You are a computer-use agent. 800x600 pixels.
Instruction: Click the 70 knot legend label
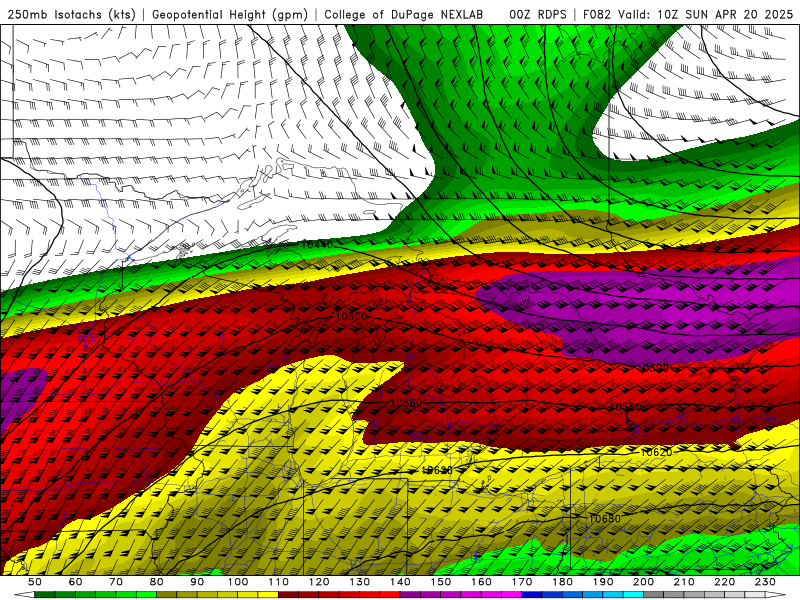click(116, 582)
